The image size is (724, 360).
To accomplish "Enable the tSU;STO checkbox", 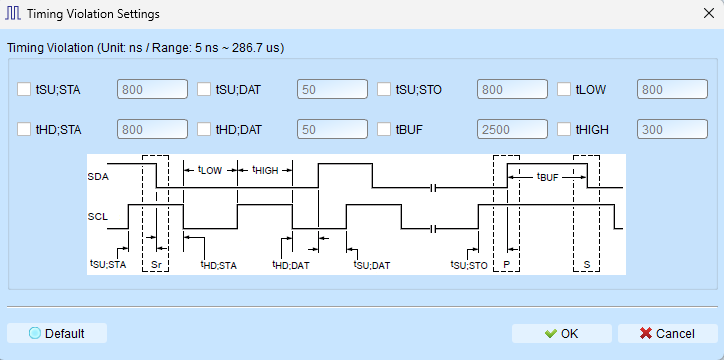I will point(384,89).
